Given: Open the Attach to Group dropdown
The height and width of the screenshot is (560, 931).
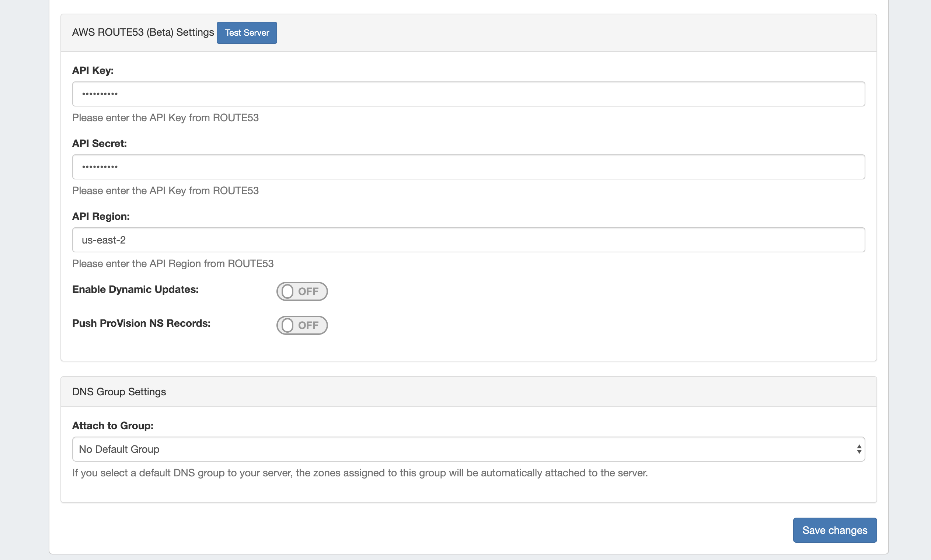Looking at the screenshot, I should 468,449.
